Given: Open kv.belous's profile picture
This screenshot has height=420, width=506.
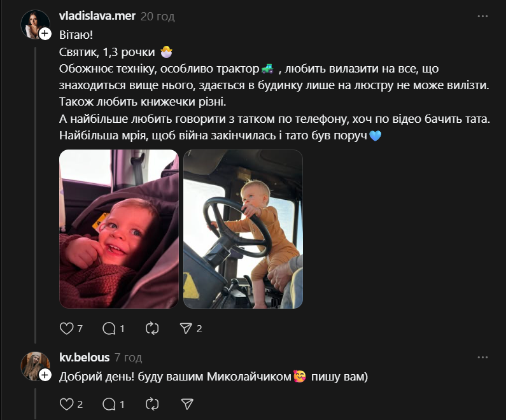Looking at the screenshot, I should point(35,366).
